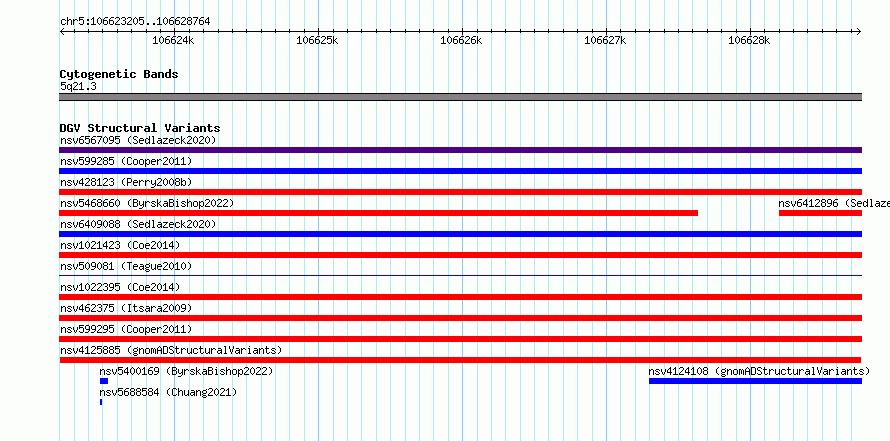Viewport: 890px width, 441px height.
Task: Select the blue nsv6409088 variant bar
Action: coord(460,234)
